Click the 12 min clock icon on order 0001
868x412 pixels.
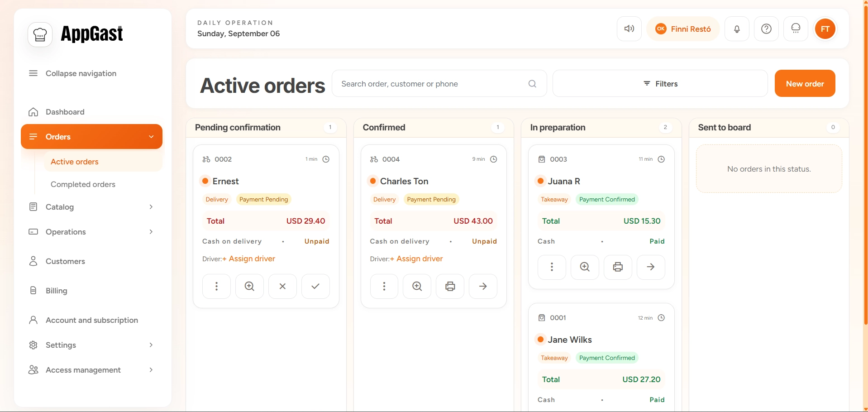661,318
